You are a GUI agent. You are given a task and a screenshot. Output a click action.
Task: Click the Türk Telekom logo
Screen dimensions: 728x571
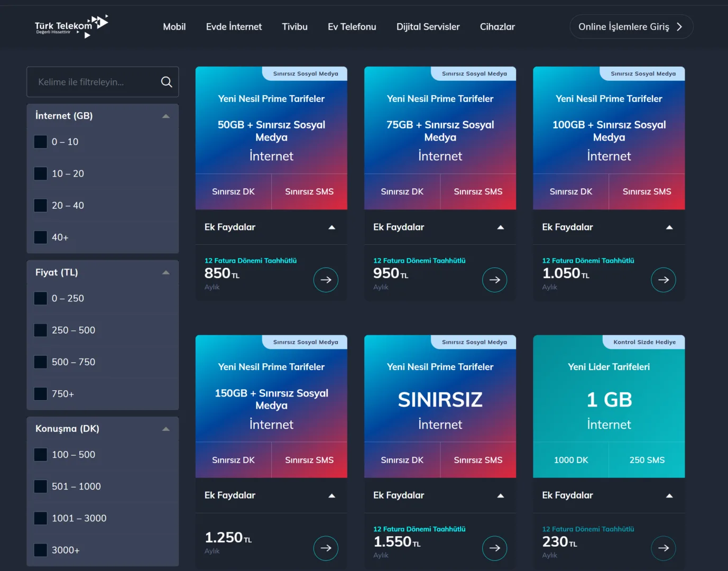71,26
